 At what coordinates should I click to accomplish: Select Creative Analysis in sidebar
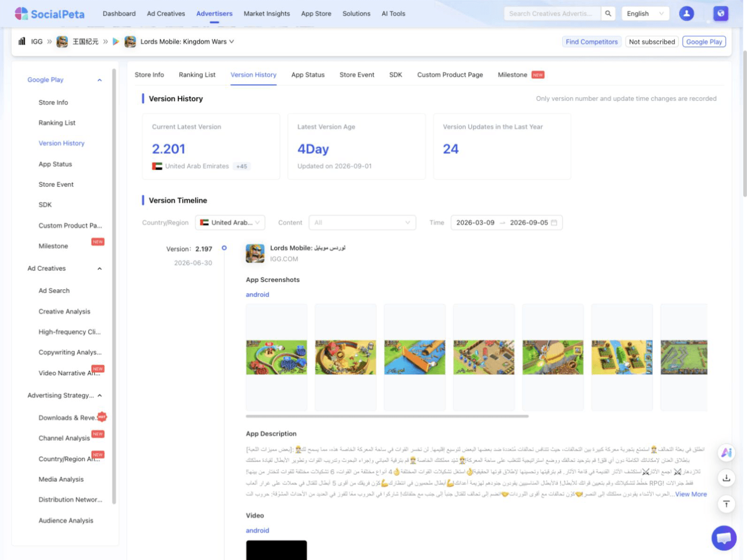point(64,312)
